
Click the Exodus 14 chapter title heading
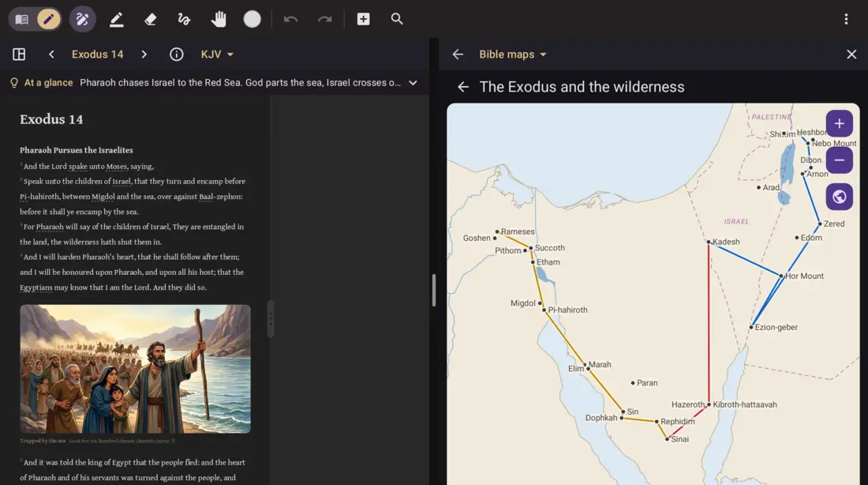51,119
